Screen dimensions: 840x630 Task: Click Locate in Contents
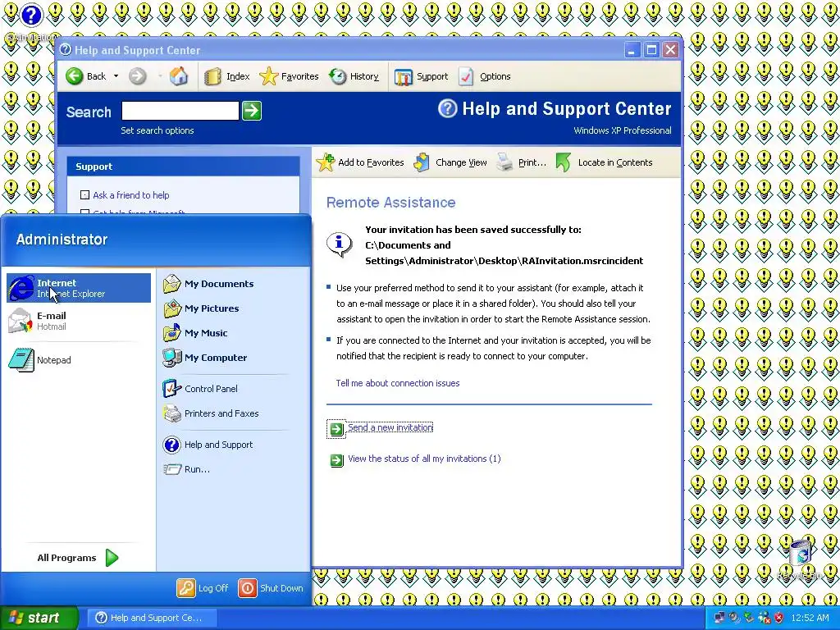[605, 162]
